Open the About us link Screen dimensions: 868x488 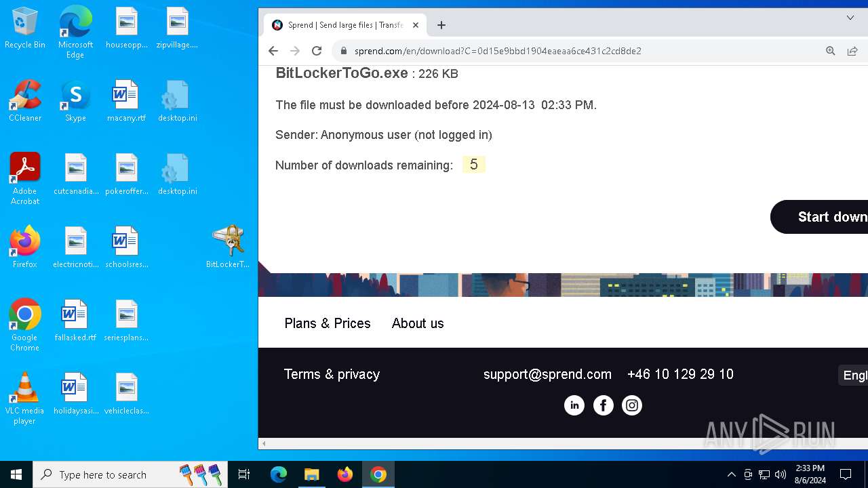[418, 323]
